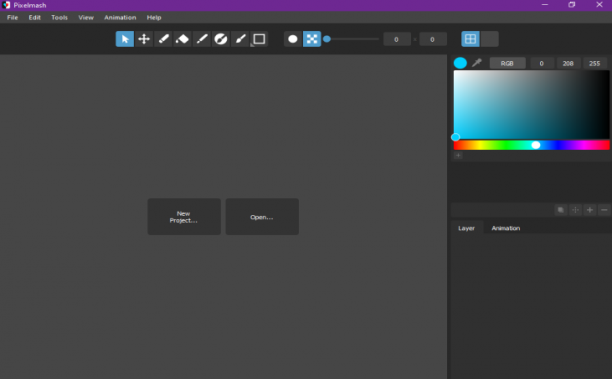Click the merge layer icon

[575, 210]
